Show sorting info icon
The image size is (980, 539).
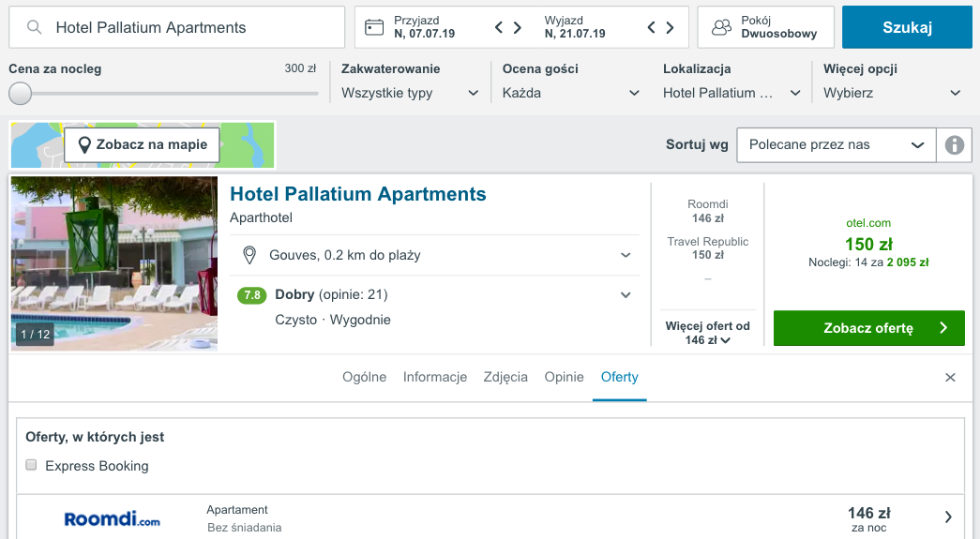954,145
